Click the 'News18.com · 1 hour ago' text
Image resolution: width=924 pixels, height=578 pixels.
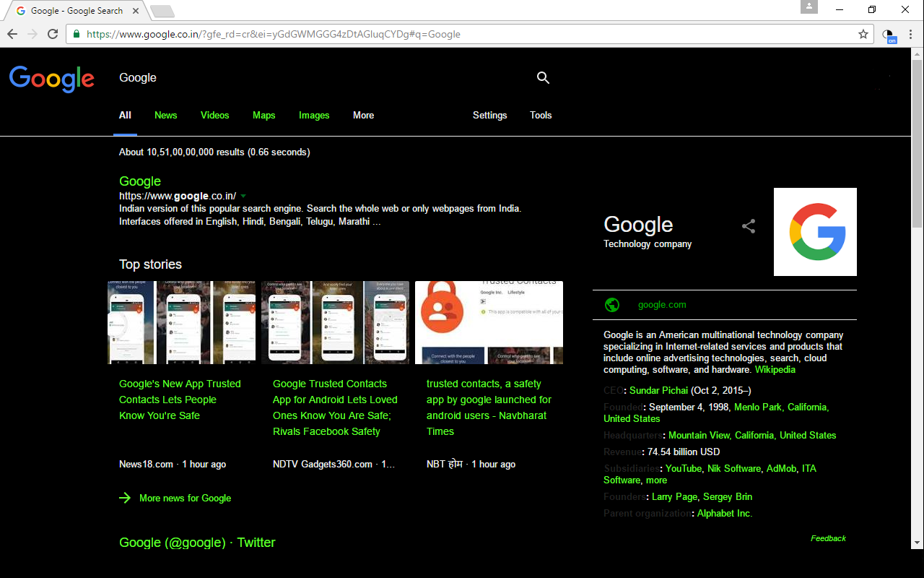[173, 464]
